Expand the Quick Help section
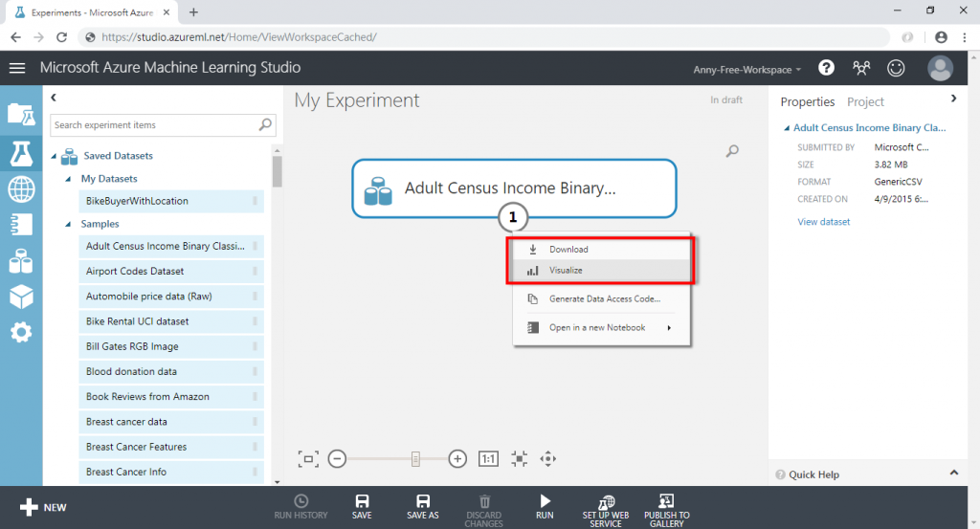980x529 pixels. tap(954, 473)
